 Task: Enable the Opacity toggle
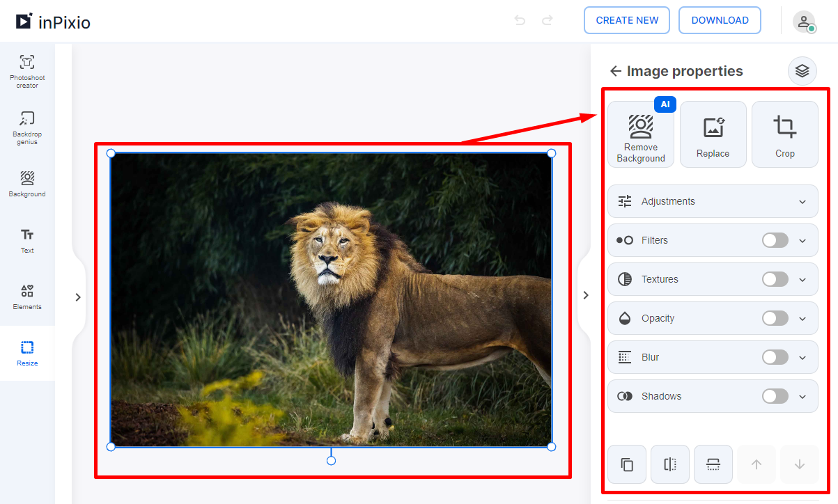click(775, 318)
